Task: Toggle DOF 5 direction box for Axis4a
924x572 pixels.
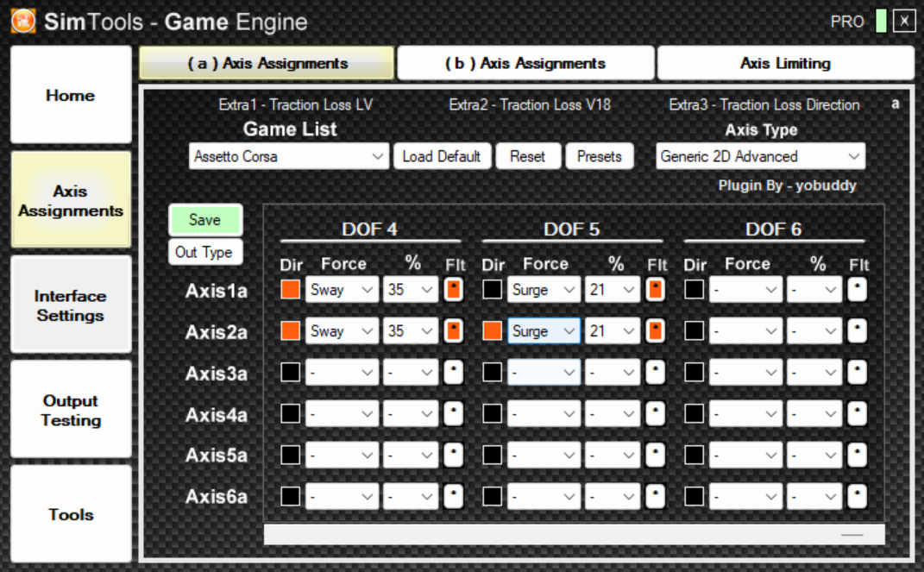Action: tap(492, 413)
